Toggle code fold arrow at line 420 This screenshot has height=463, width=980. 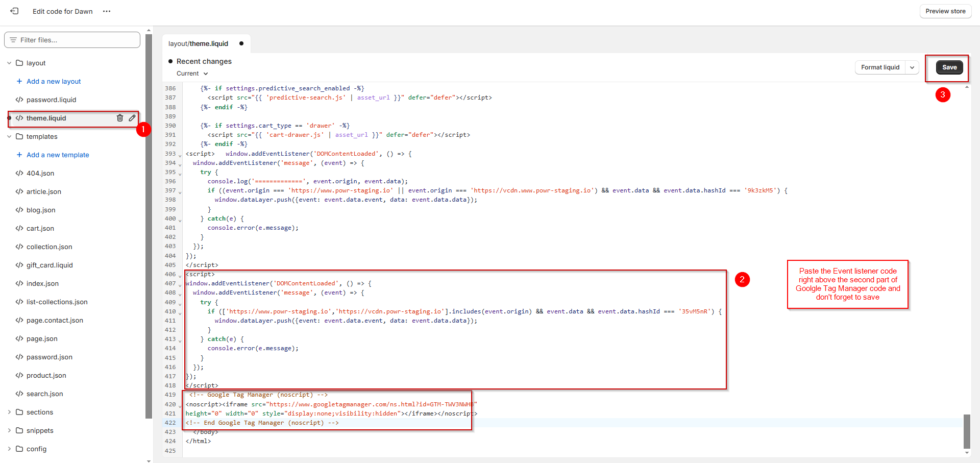pyautogui.click(x=180, y=406)
